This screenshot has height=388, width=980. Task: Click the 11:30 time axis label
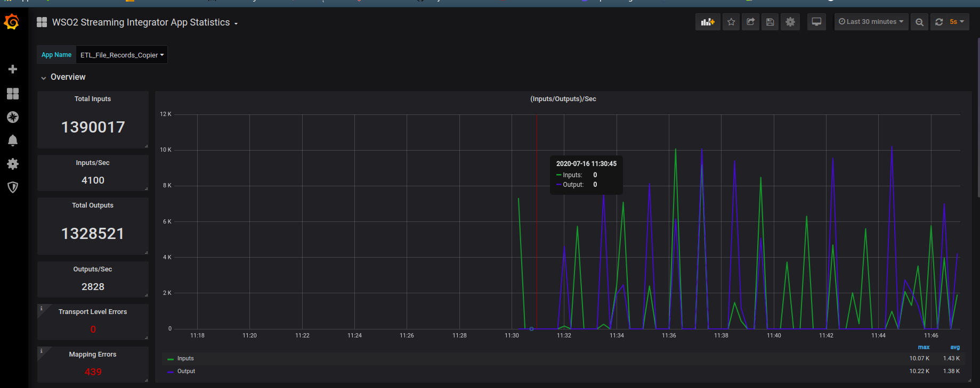click(x=512, y=335)
